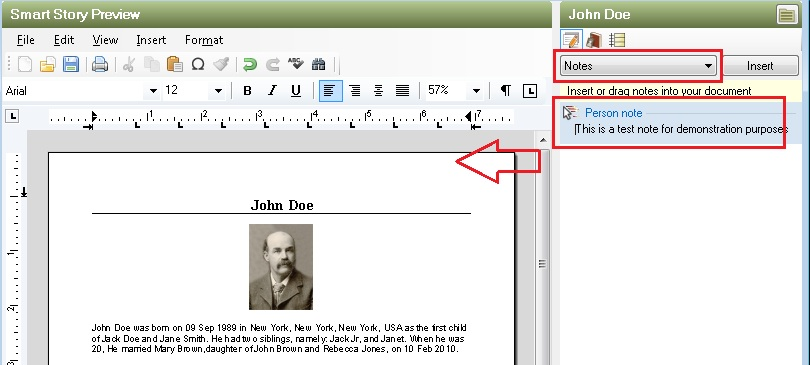
Task: Print the document with the printer icon
Action: coord(100,65)
